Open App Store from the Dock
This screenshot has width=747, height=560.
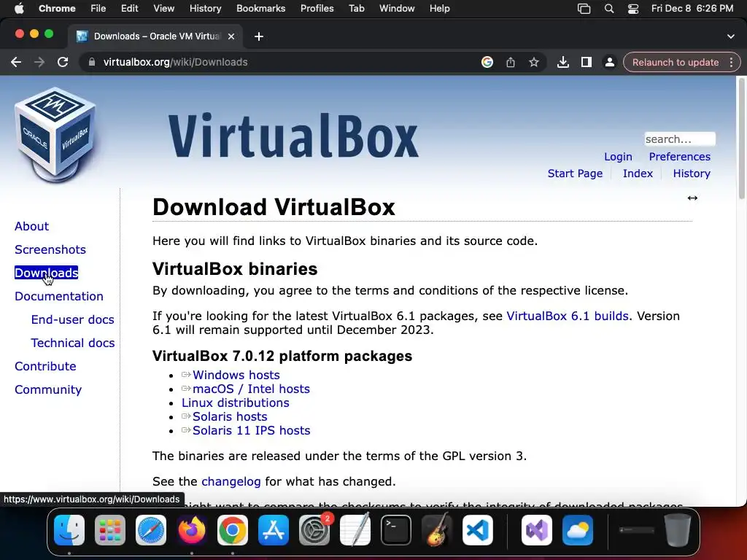pos(274,529)
